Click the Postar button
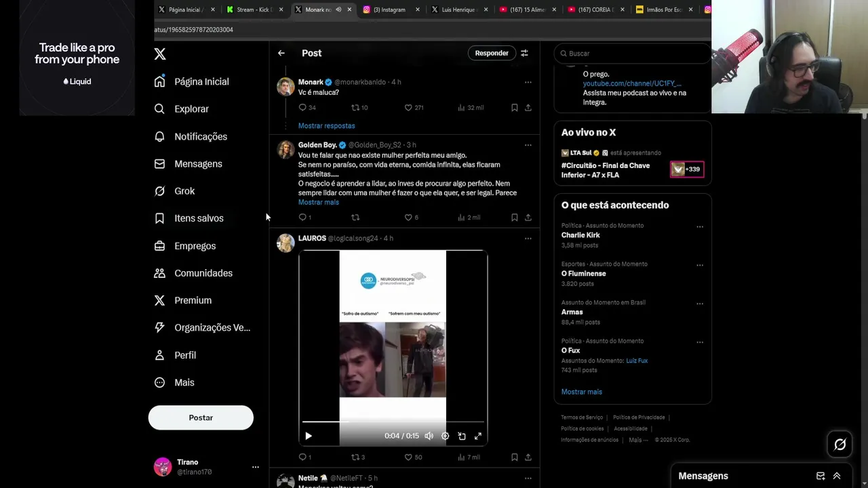 tap(201, 418)
